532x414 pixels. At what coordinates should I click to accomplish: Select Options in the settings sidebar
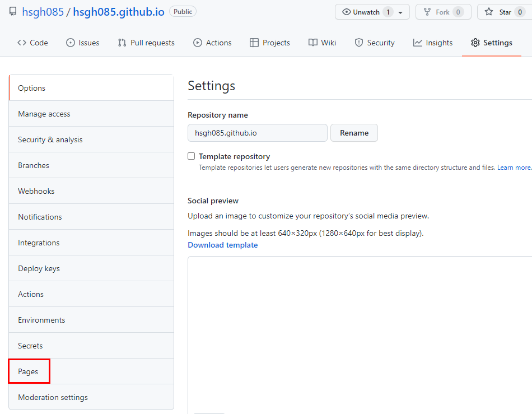click(91, 88)
